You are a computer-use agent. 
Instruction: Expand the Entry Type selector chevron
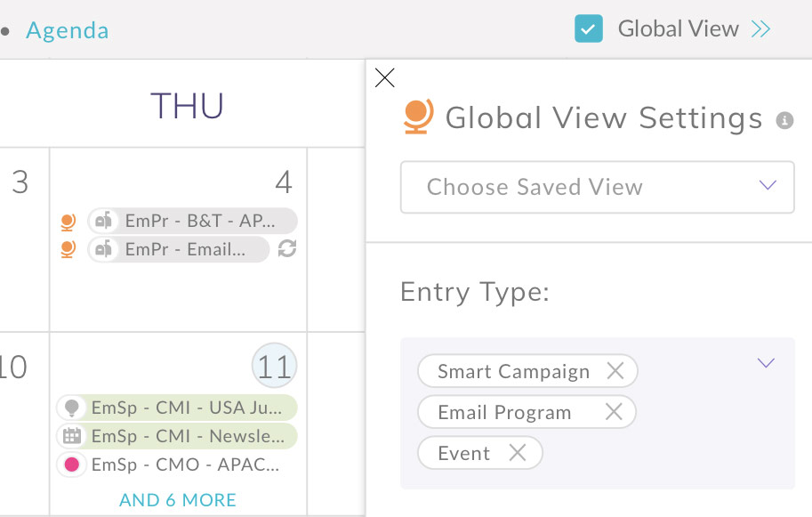click(766, 363)
